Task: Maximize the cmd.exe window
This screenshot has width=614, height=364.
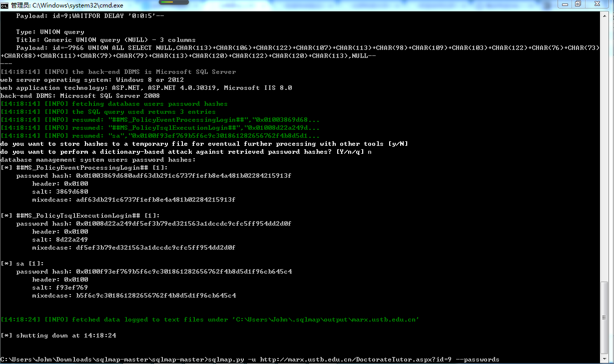Action: [579, 4]
